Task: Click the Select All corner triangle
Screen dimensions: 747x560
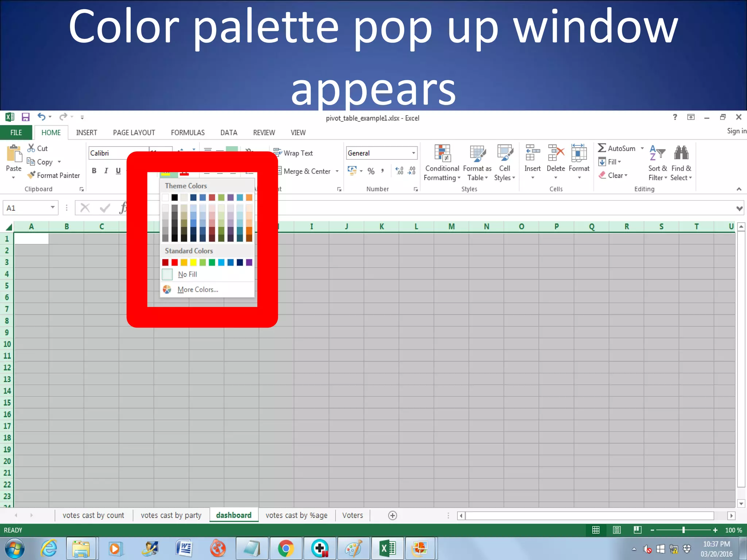Action: pos(9,227)
